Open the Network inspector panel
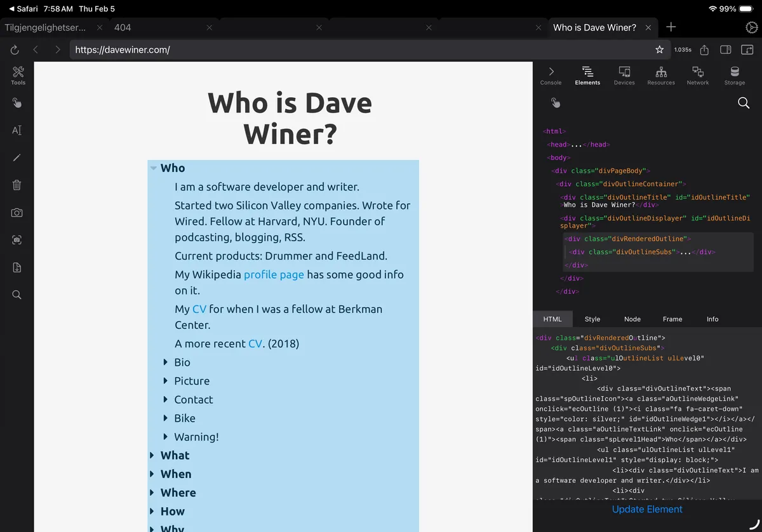The width and height of the screenshot is (762, 532). tap(698, 75)
